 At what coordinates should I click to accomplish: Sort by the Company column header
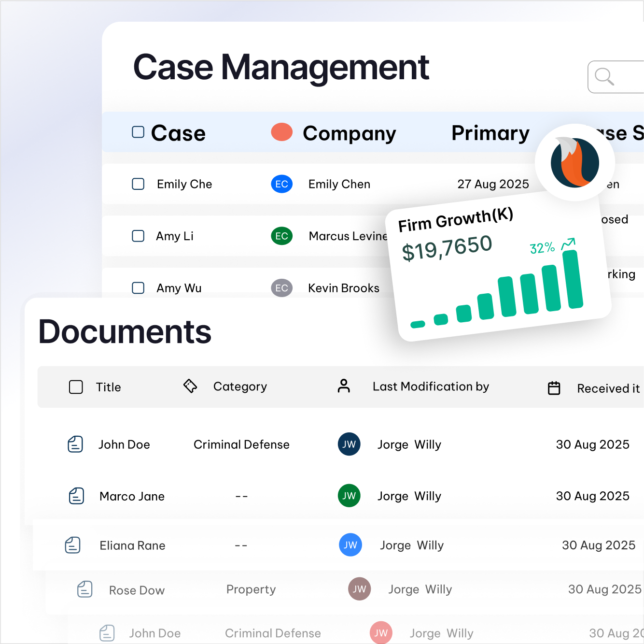click(x=349, y=133)
